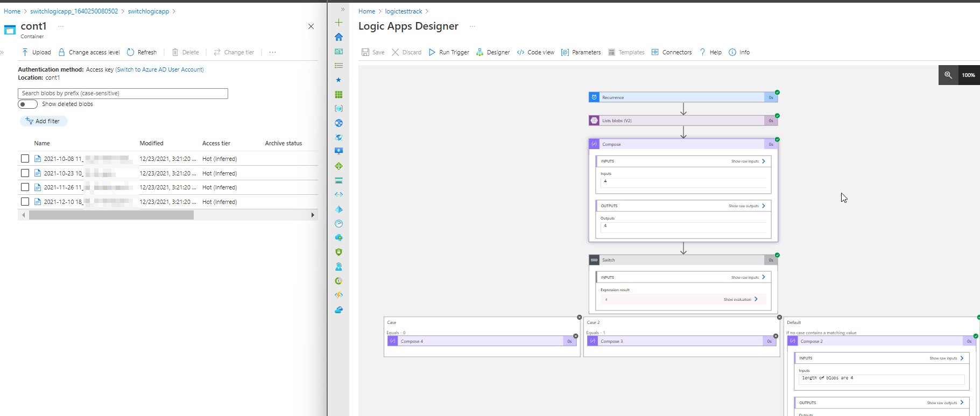Viewport: 980px width, 416px height.
Task: Select checkbox for blob 2021-12-10 18
Action: point(25,202)
